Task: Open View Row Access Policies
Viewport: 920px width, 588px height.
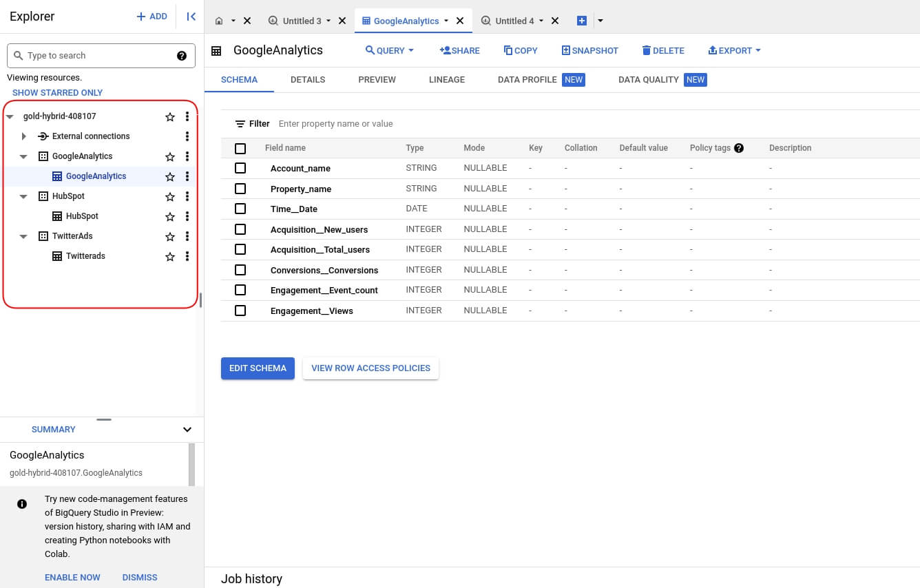Action: [x=370, y=368]
